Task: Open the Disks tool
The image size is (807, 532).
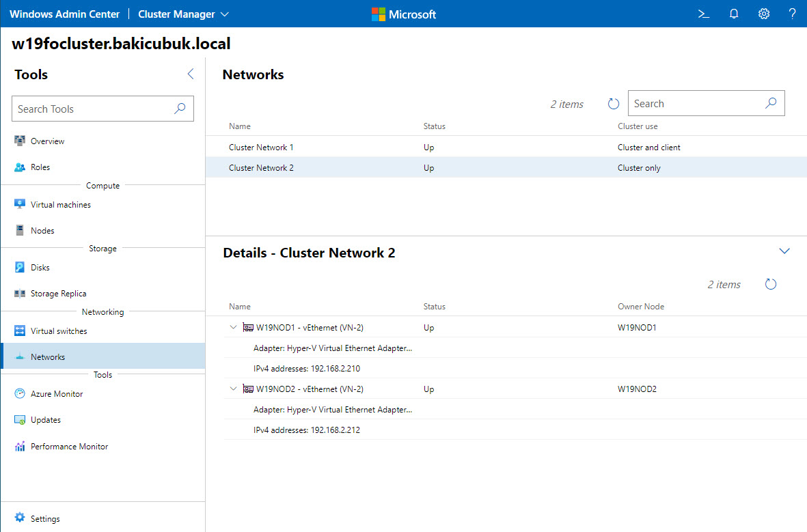Action: tap(103, 268)
